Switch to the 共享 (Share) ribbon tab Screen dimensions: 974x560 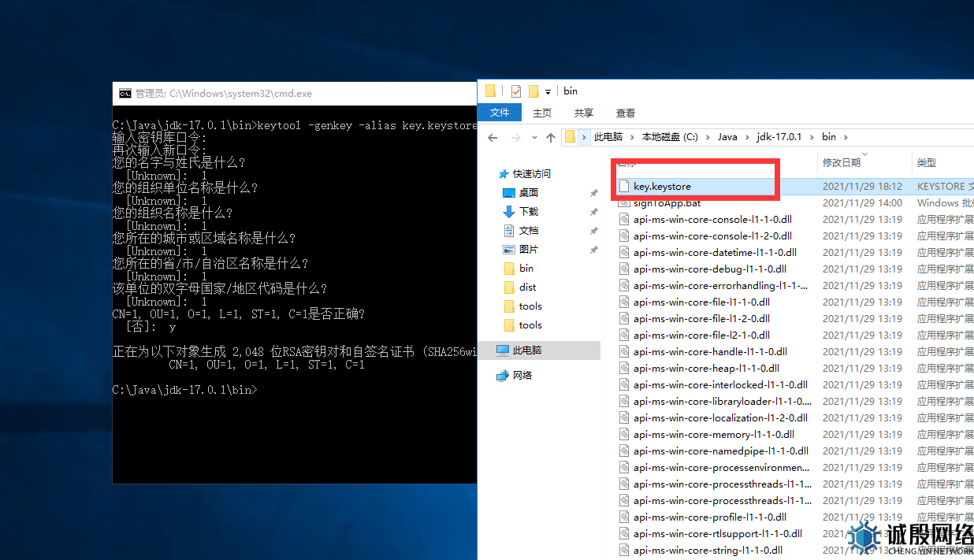(x=584, y=113)
